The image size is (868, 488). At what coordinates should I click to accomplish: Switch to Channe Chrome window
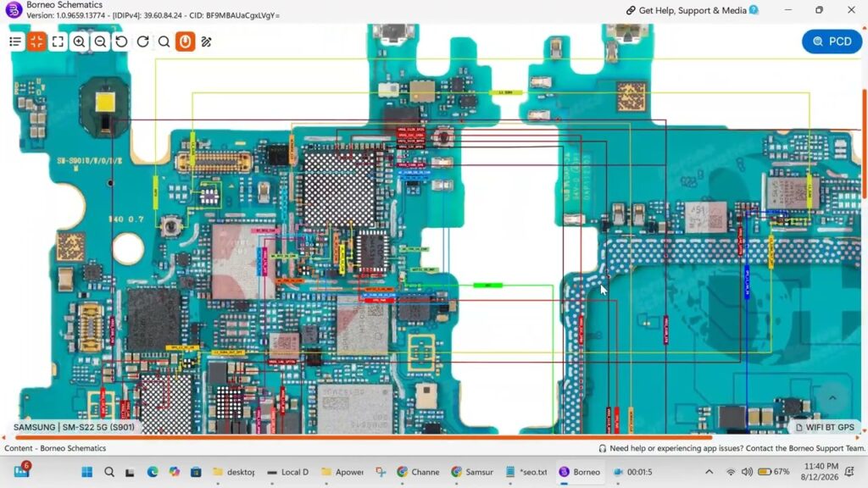click(418, 472)
